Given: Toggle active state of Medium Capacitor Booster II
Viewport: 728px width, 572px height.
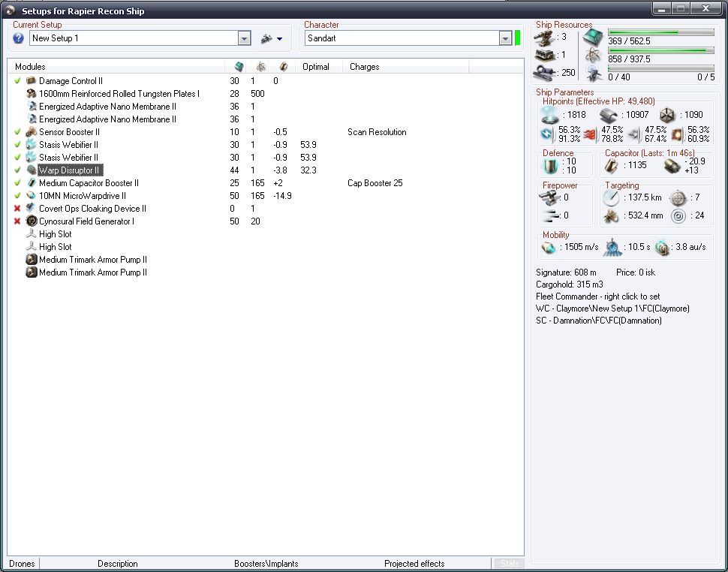Looking at the screenshot, I should [x=18, y=183].
